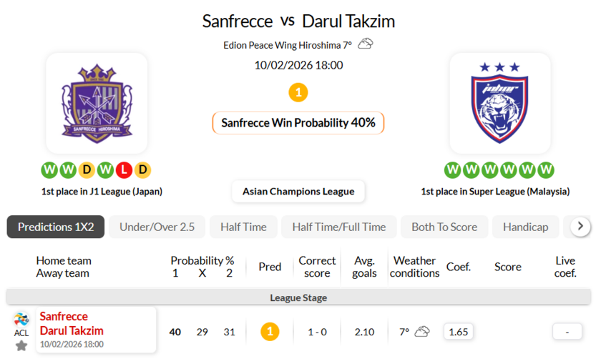601x364 pixels.
Task: Click the Sanfrecce Hiroshima club crest
Action: [x=97, y=104]
